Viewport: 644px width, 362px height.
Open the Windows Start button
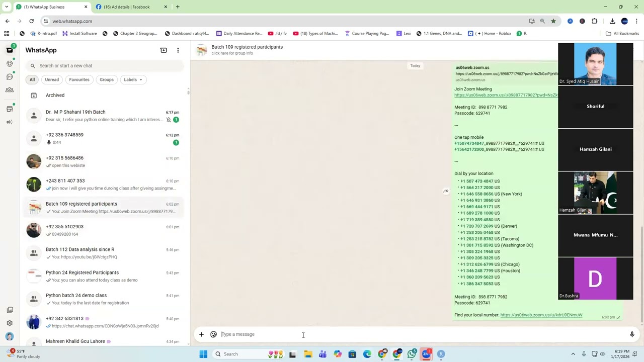[x=203, y=354]
